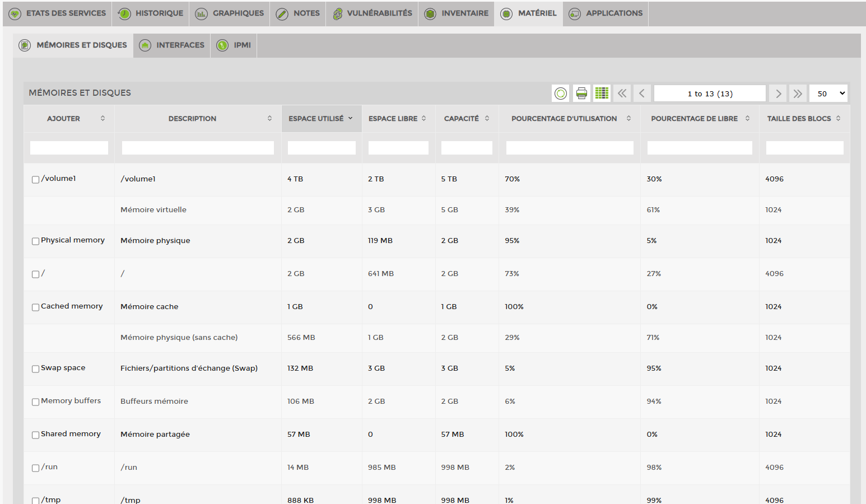This screenshot has width=866, height=504.
Task: Click the Ajouter filter input field
Action: [69, 148]
